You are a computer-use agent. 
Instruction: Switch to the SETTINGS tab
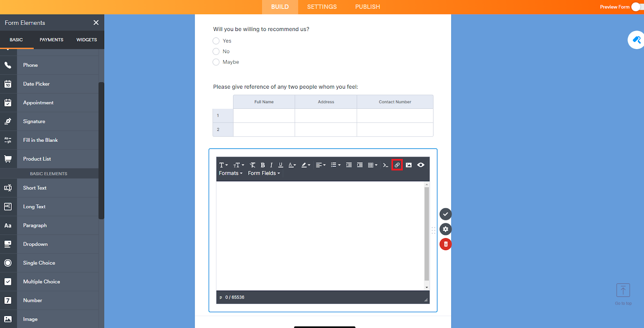click(x=322, y=7)
